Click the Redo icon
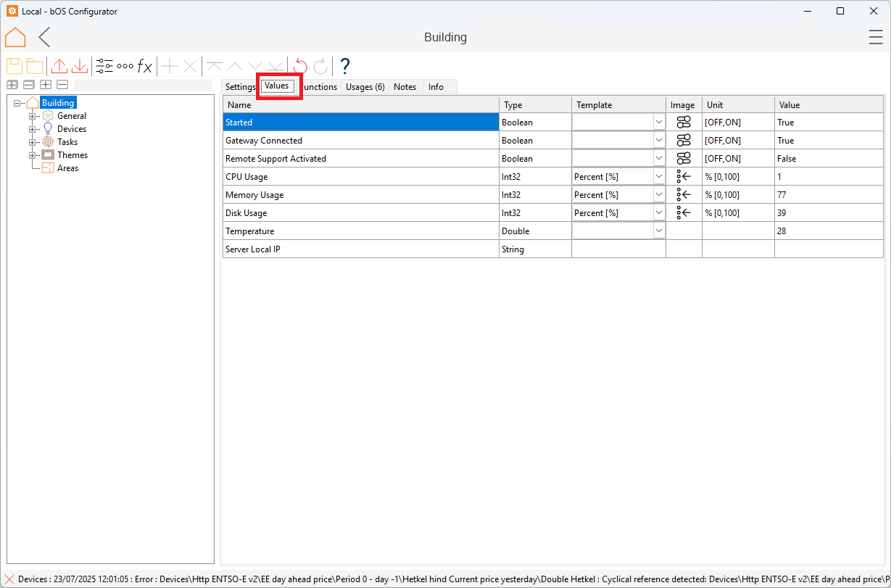The image size is (891, 588). click(x=320, y=66)
